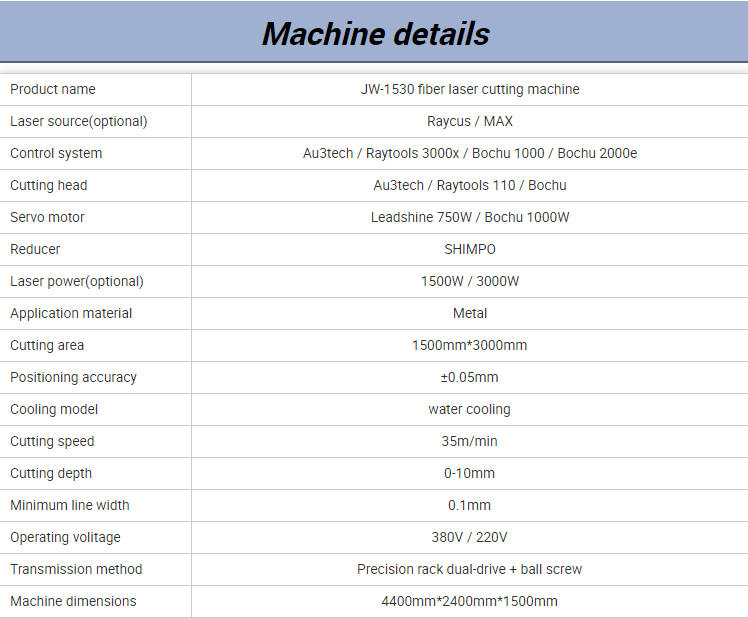
Task: Click the 'Machine details' heading
Action: [x=376, y=34]
